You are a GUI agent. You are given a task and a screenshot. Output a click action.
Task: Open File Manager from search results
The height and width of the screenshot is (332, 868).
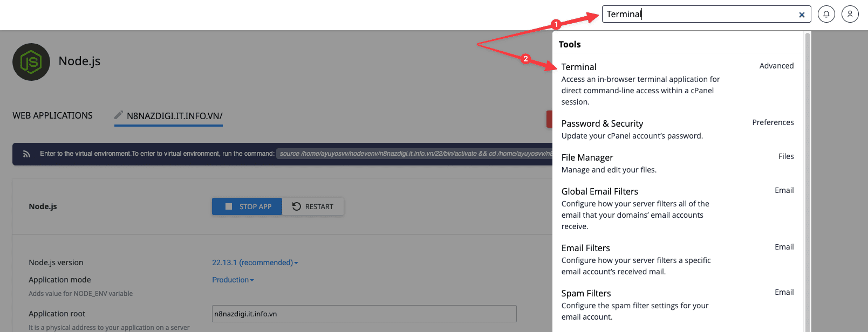click(587, 157)
